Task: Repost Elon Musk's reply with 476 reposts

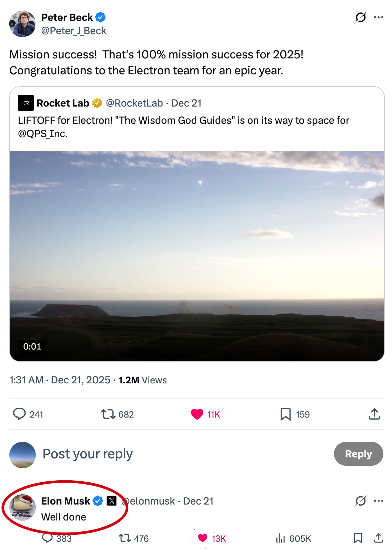Action: click(x=125, y=538)
